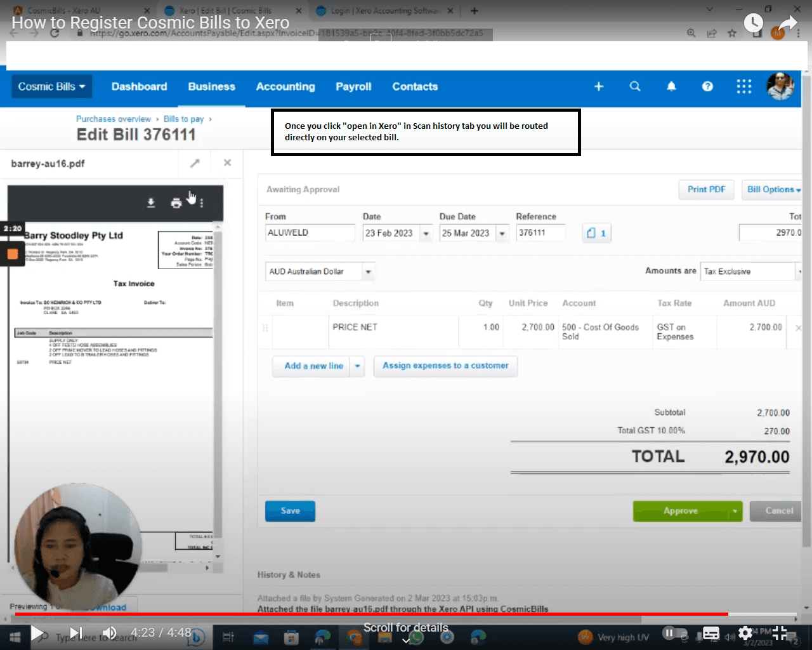Click the From field containing ALUWELD

310,233
